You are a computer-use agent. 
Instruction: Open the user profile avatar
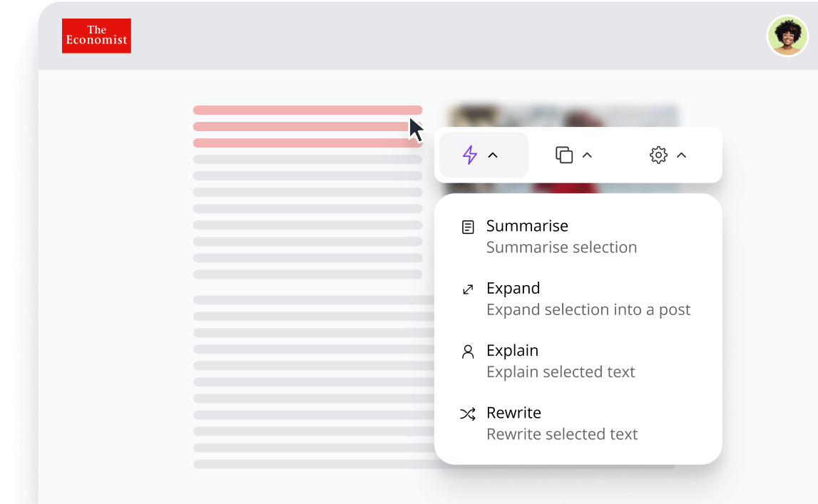tap(787, 35)
